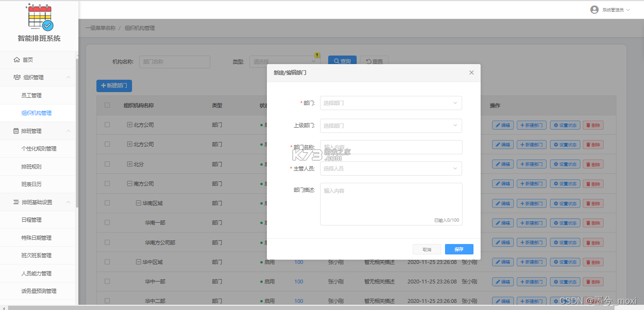Image resolution: width=644 pixels, height=310 pixels.
Task: Click plus 新建部门 button in 华中一部 row
Action: pyautogui.click(x=531, y=282)
